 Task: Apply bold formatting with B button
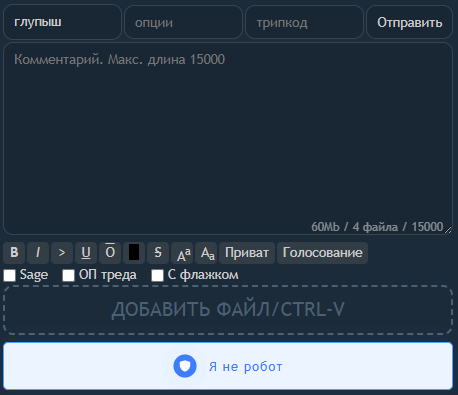pyautogui.click(x=14, y=253)
